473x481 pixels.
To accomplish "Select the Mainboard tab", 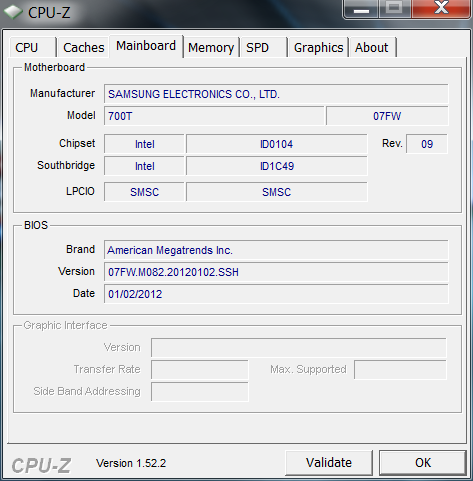I will [146, 46].
